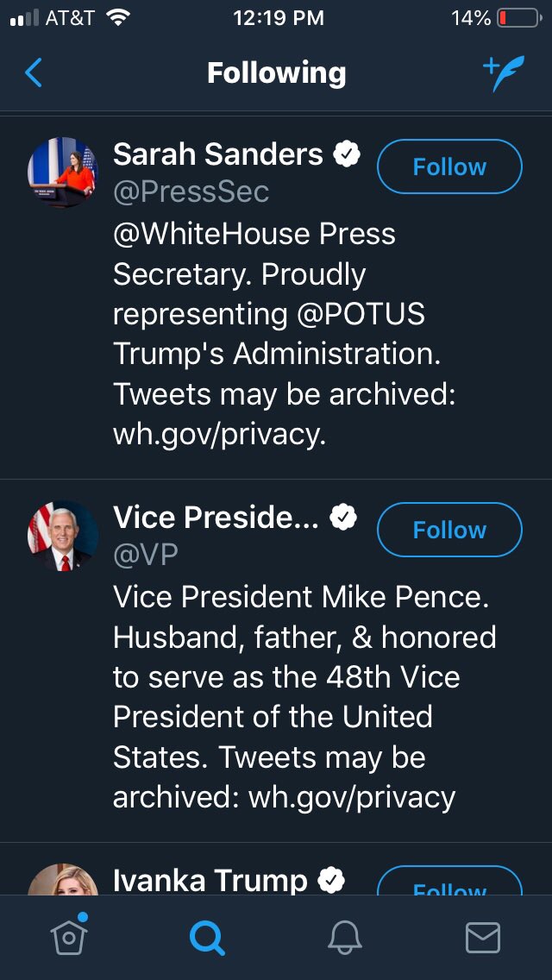Open Ivanka Trump profile picture
Image resolution: width=552 pixels, height=980 pixels.
(63, 880)
